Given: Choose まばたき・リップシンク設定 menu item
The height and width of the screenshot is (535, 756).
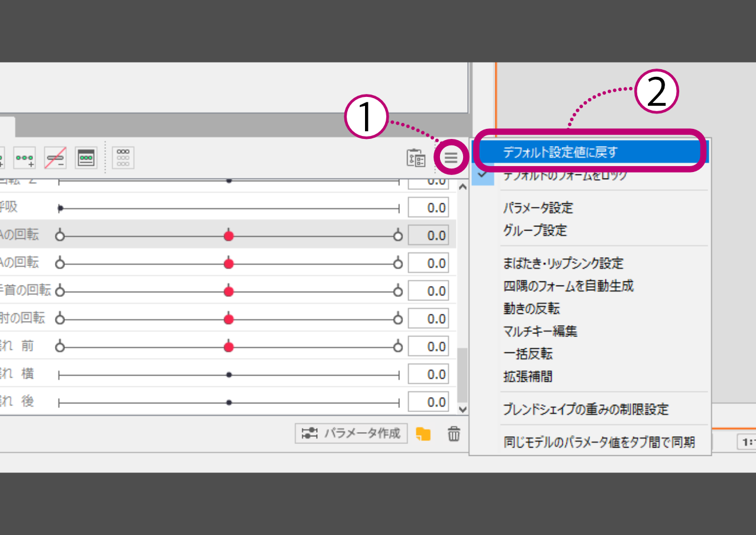Looking at the screenshot, I should (591, 264).
